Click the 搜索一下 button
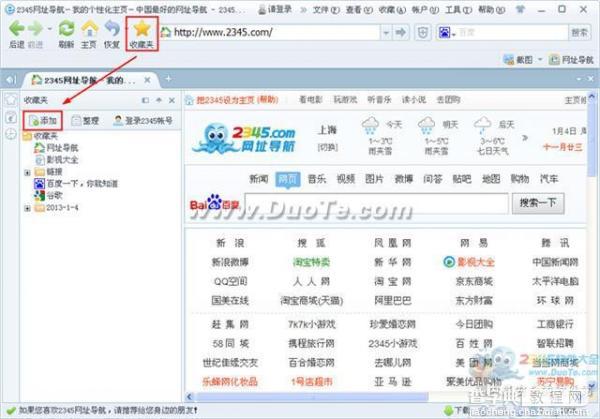 (538, 203)
